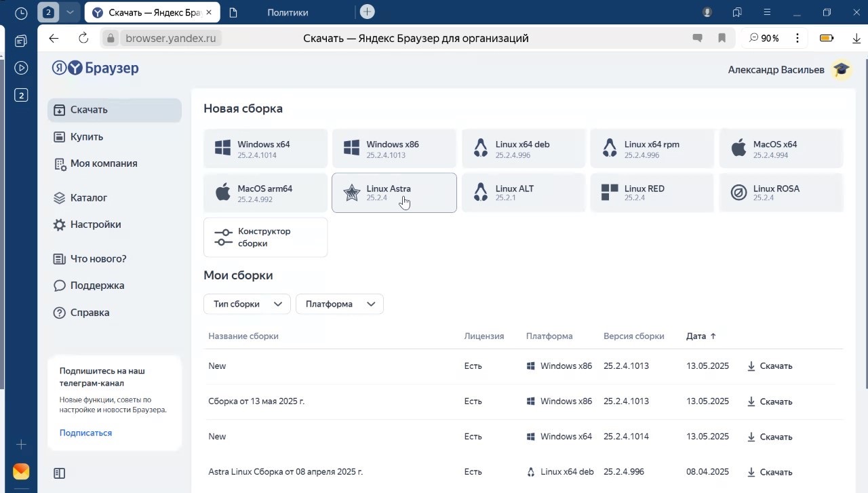Click the Название сборки column header
The width and height of the screenshot is (868, 493).
243,336
